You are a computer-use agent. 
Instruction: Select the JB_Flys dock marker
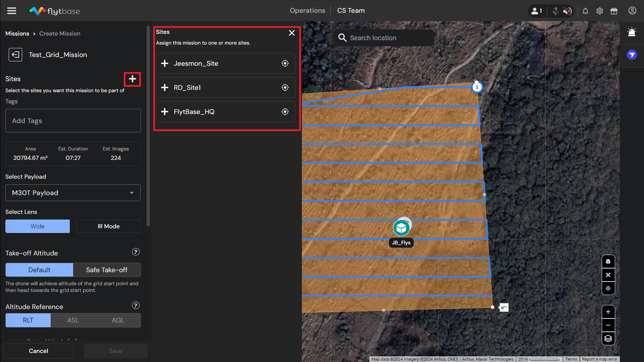click(x=401, y=228)
